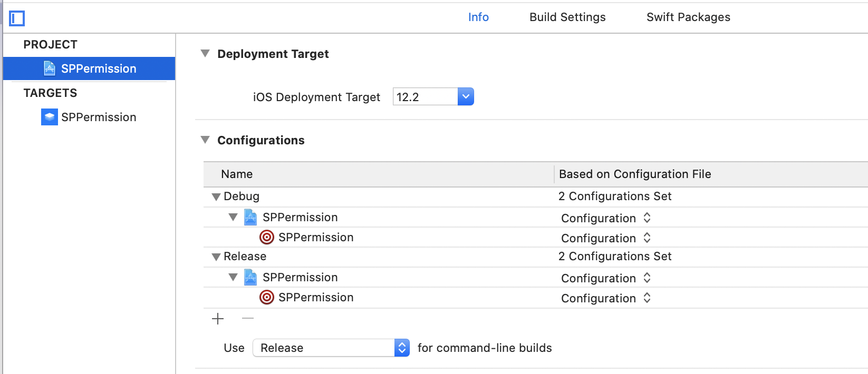The height and width of the screenshot is (374, 868).
Task: Toggle the project navigator sidebar icon
Action: tap(17, 18)
